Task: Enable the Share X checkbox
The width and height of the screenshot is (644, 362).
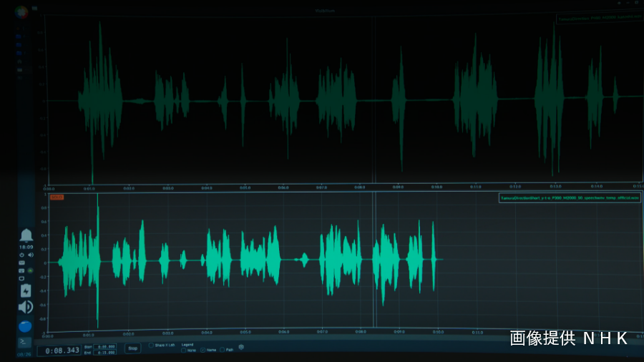Action: pos(151,345)
